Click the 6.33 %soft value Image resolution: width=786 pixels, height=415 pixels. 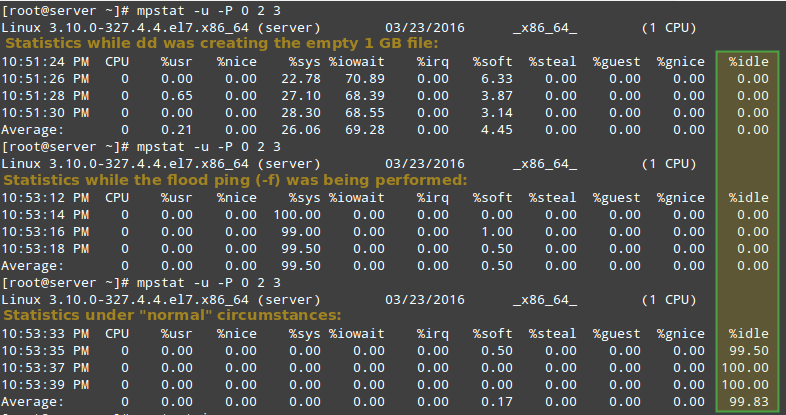pyautogui.click(x=496, y=78)
